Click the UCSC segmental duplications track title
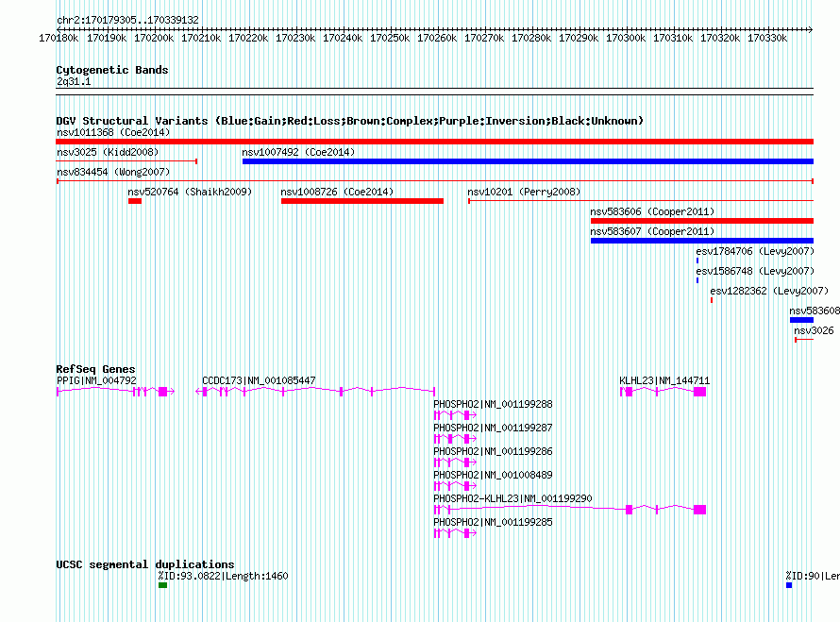Image resolution: width=840 pixels, height=622 pixels. 145,564
